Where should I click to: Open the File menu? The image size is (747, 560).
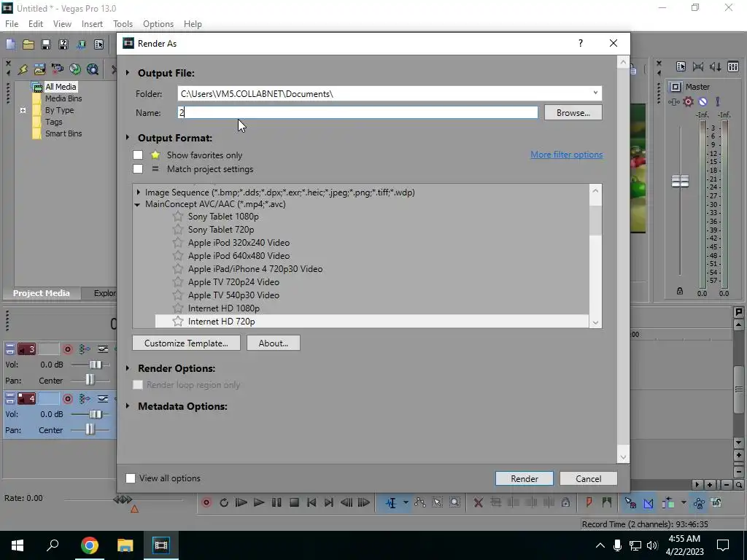pyautogui.click(x=12, y=24)
